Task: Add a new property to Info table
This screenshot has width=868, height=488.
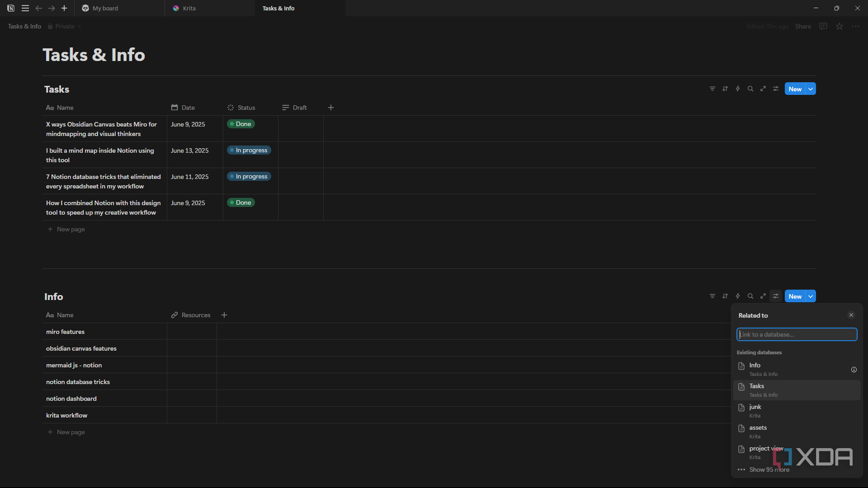Action: pyautogui.click(x=224, y=315)
